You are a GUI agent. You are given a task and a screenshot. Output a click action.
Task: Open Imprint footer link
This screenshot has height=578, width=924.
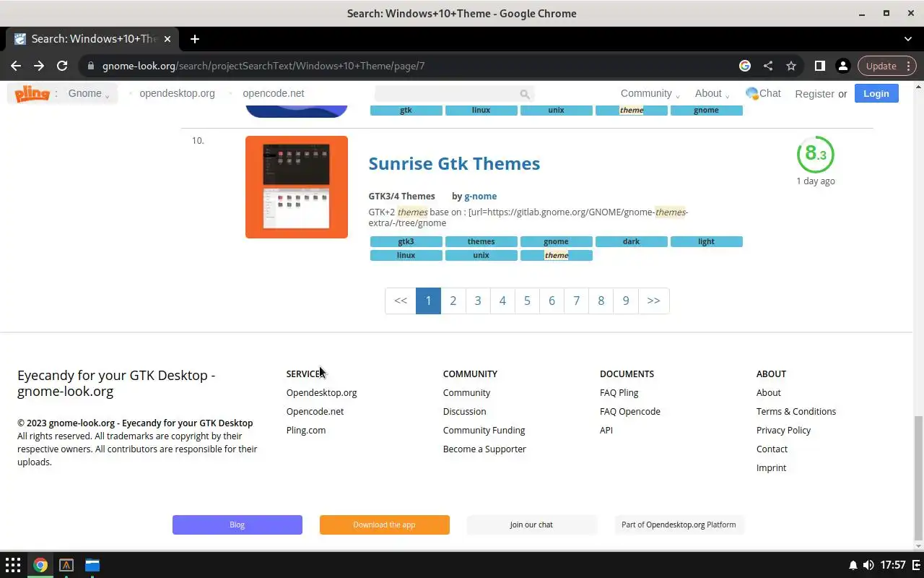[x=771, y=467]
